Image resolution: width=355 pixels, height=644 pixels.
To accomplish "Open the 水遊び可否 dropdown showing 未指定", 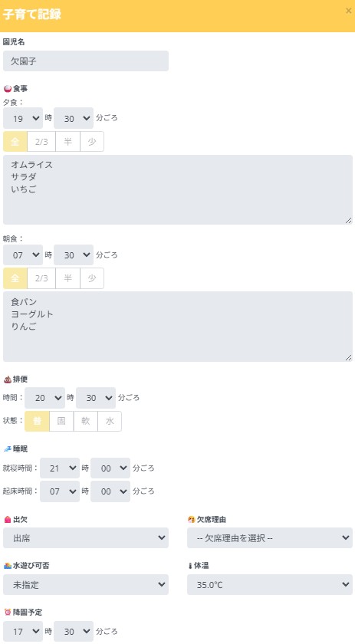I will coord(86,584).
